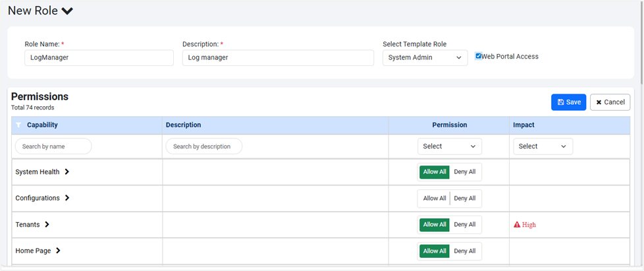The height and width of the screenshot is (271, 644).
Task: Set Allow All for Configurations
Action: coord(434,198)
